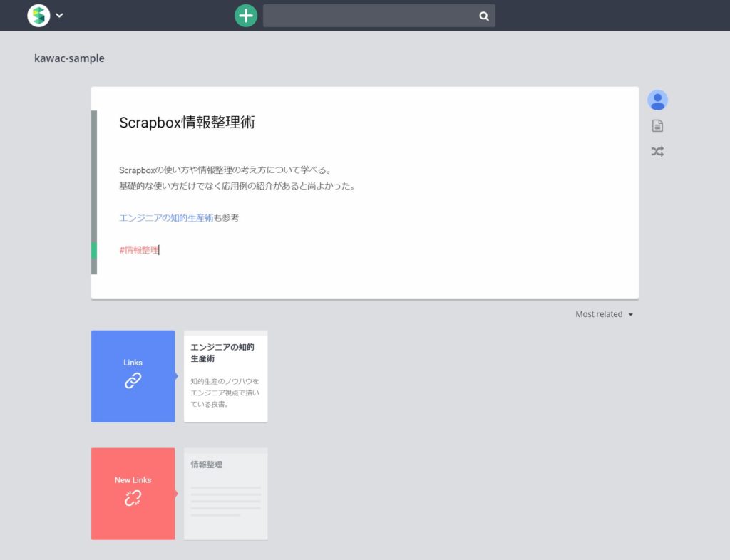Screen dimensions: 730x560
Task: Open the page menu document icon
Action: 657,125
